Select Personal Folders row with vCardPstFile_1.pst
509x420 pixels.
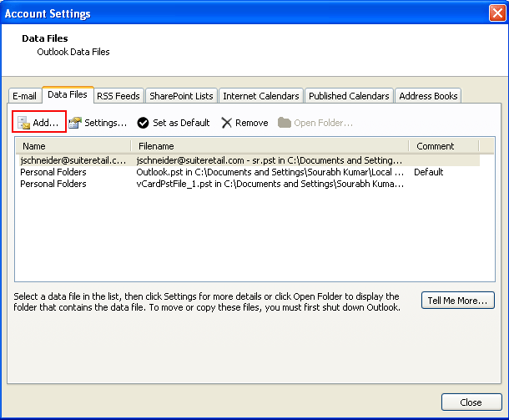[x=248, y=184]
